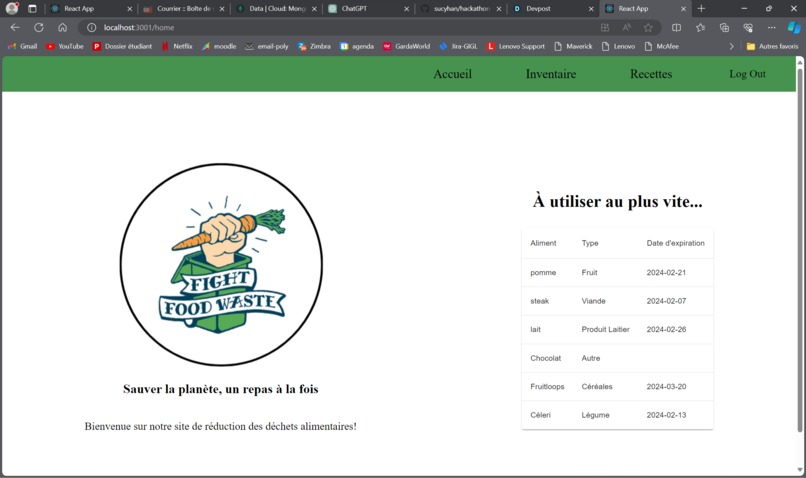This screenshot has height=478, width=806.
Task: Open the Recettes page
Action: pos(651,74)
